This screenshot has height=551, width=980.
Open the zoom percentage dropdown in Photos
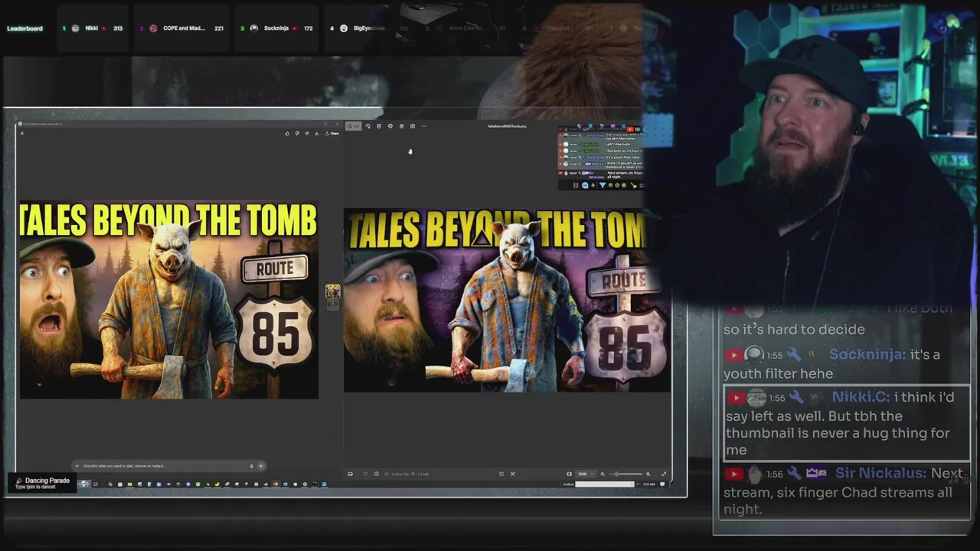tap(587, 474)
